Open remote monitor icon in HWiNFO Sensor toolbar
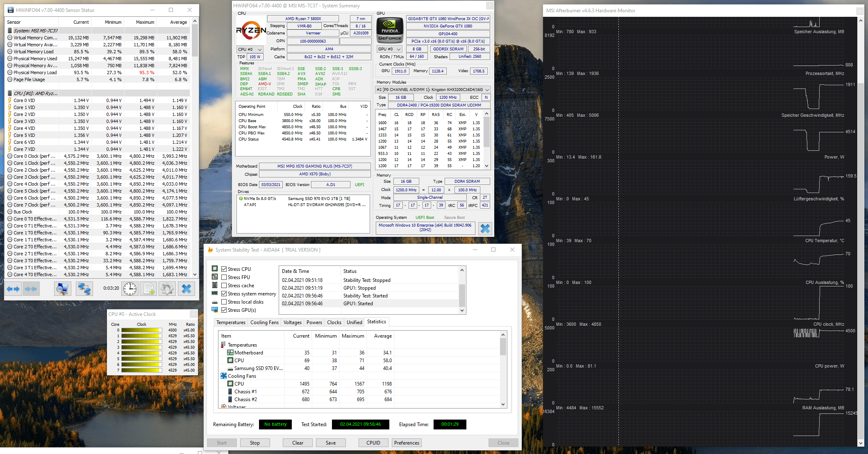The image size is (868, 454). 62,289
